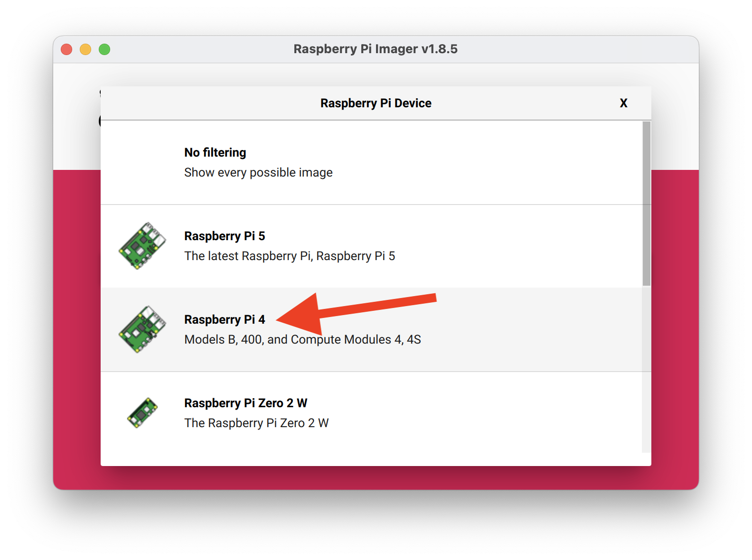
Task: Click the yellow minimize window button
Action: 85,49
